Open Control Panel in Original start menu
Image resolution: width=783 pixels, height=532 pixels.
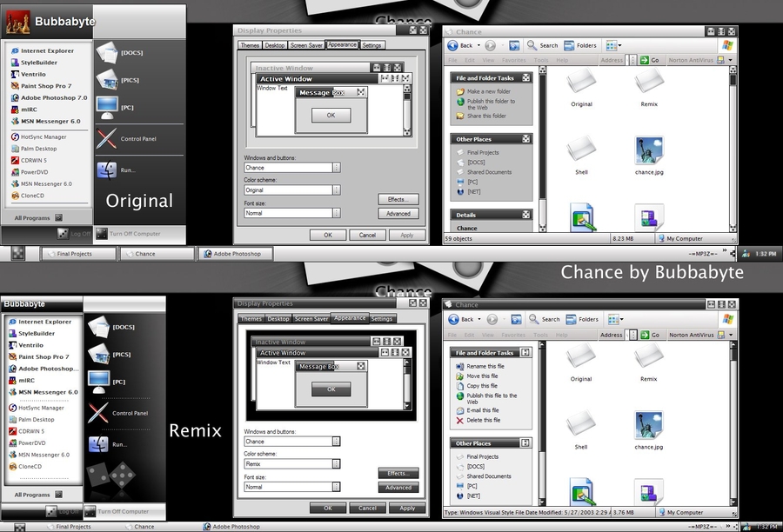(126, 139)
